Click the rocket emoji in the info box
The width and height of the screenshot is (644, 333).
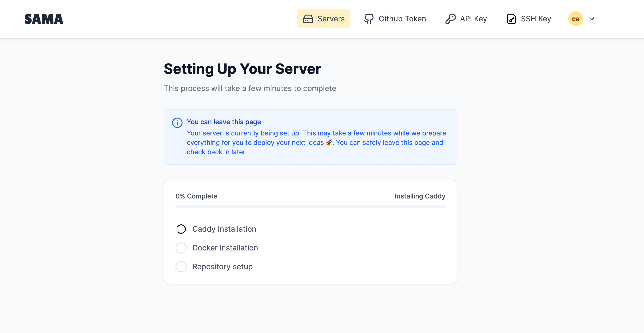pos(329,143)
